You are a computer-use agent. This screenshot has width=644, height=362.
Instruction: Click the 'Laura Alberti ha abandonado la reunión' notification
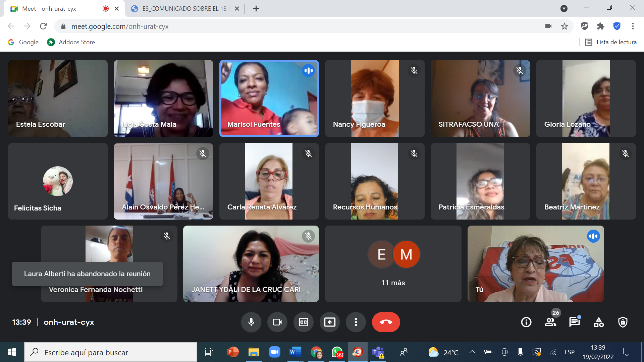pyautogui.click(x=87, y=274)
